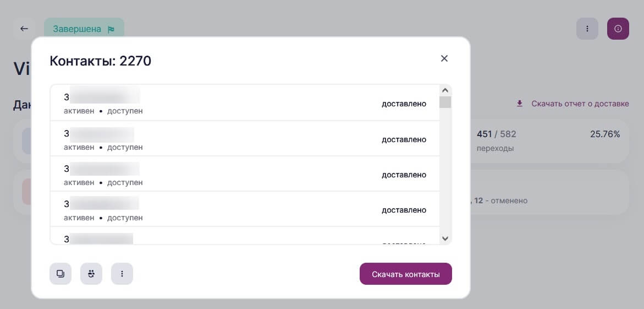Close the Контакты dialog with the X
The image size is (644, 309).
click(x=444, y=58)
